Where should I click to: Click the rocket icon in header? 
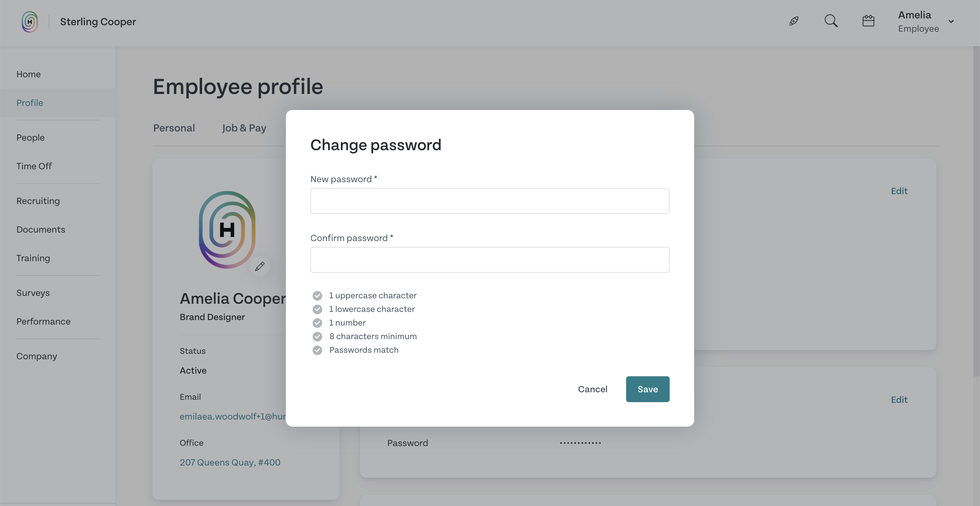[x=794, y=21]
